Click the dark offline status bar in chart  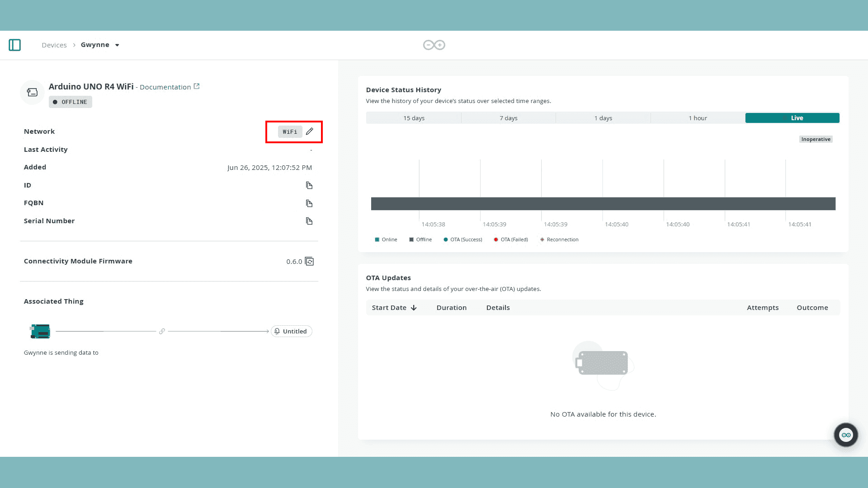click(603, 204)
